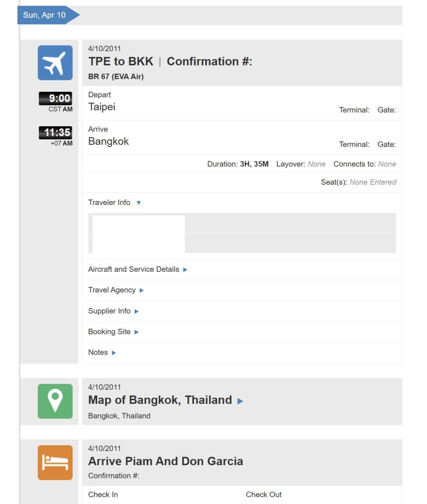This screenshot has width=427, height=504.
Task: Click the Notes disclosure arrow
Action: (x=114, y=353)
